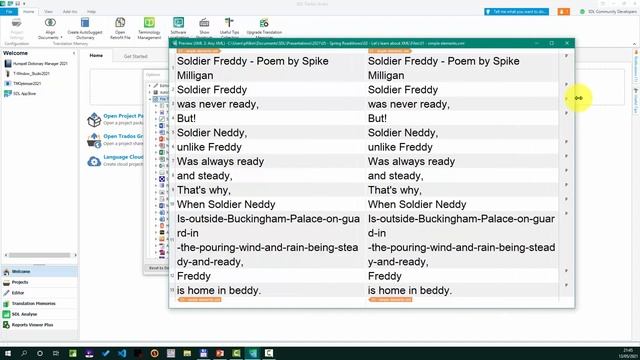
Task: Open the Reports Viewer Plus view
Action: 39,325
